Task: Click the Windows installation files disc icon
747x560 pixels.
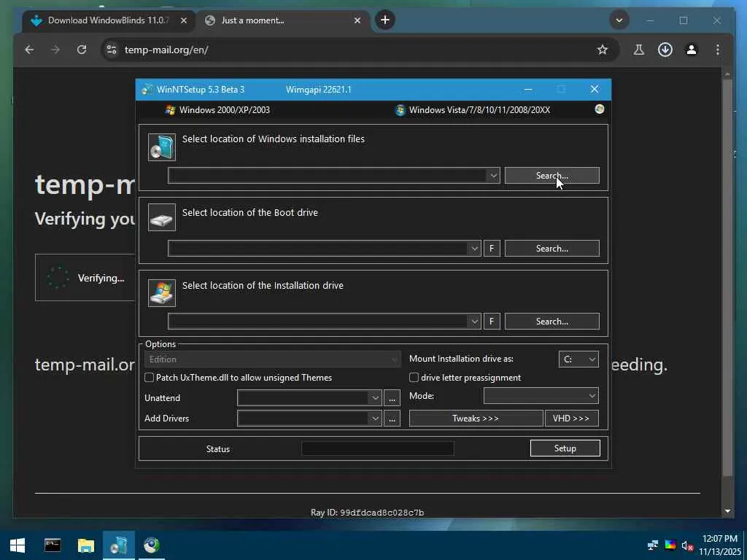Action: pos(162,147)
